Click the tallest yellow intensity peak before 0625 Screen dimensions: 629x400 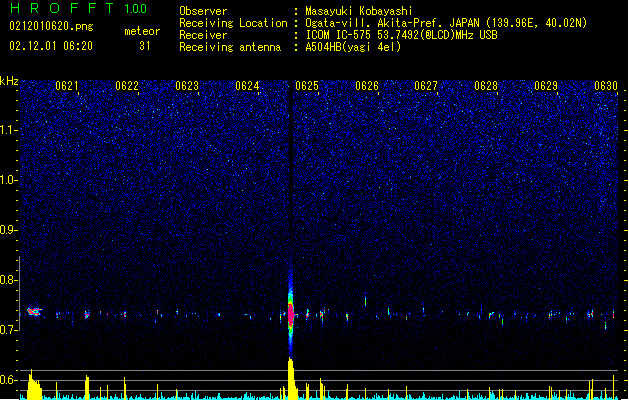[x=291, y=379]
